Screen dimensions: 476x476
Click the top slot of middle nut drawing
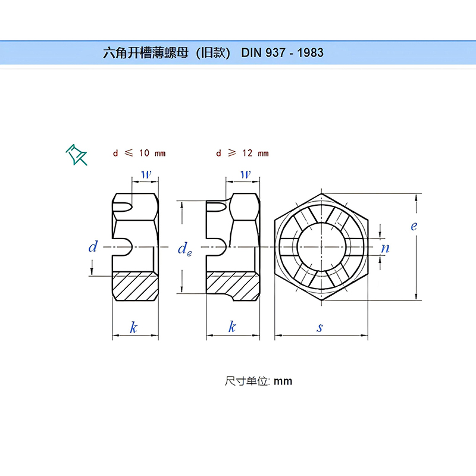point(217,207)
